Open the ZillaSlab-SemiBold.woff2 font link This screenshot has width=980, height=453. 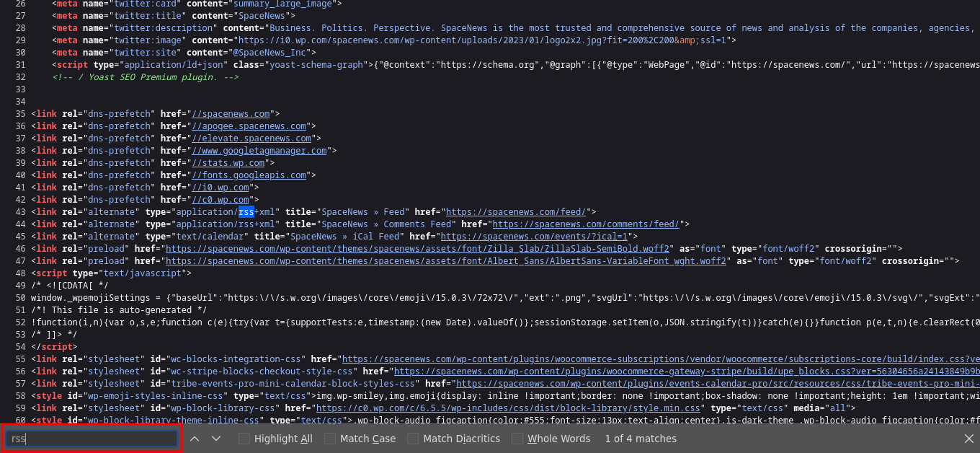click(417, 249)
